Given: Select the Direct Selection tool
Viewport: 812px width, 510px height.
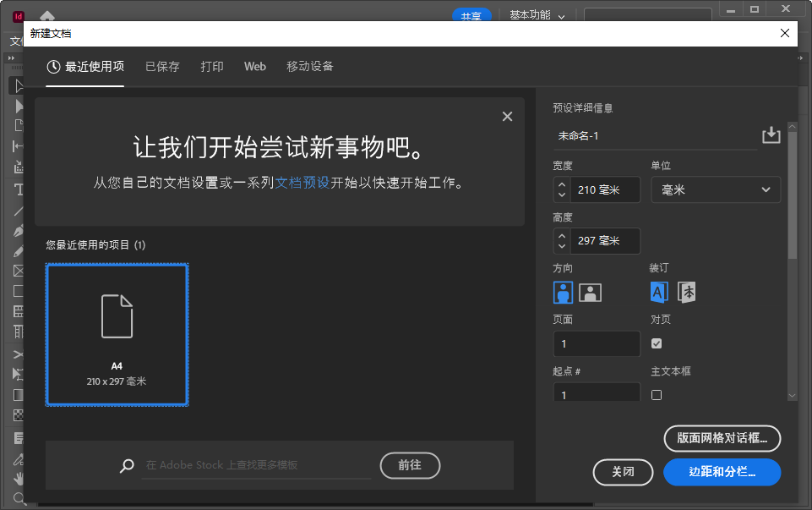Looking at the screenshot, I should [18, 106].
